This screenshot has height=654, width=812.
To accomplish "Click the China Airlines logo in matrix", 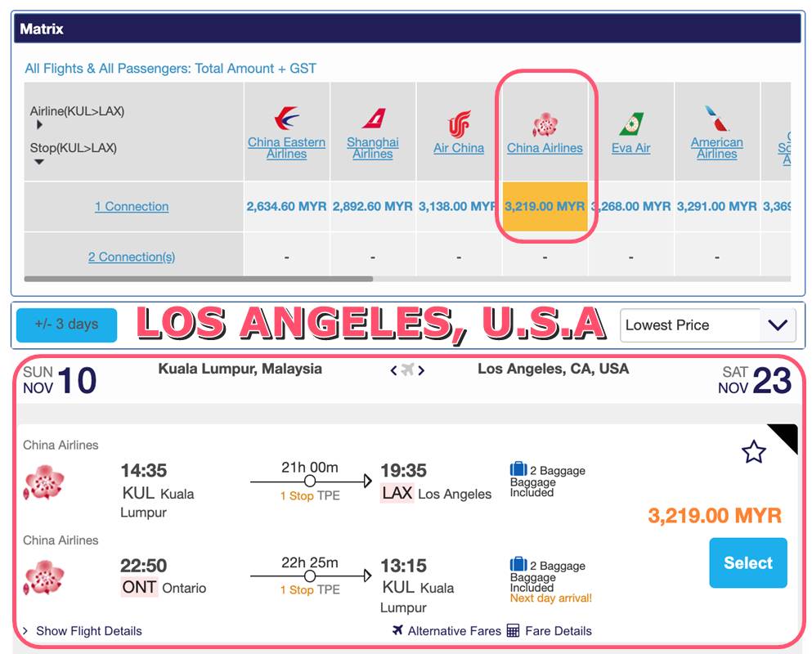I will pyautogui.click(x=545, y=125).
